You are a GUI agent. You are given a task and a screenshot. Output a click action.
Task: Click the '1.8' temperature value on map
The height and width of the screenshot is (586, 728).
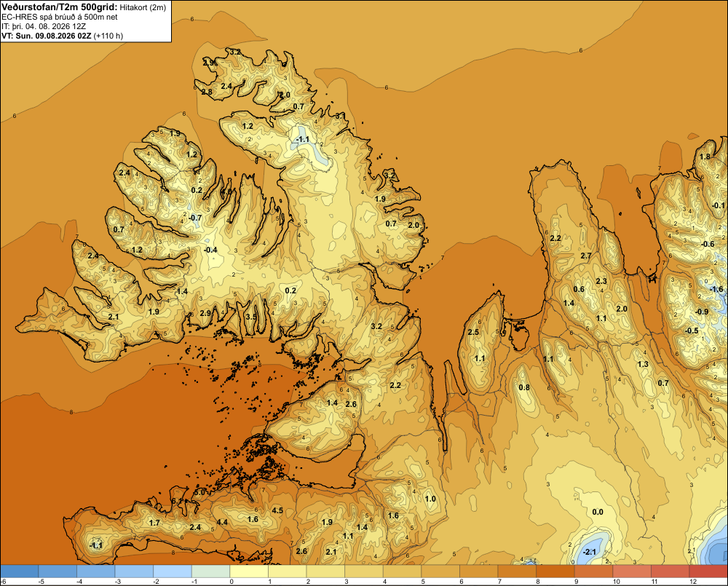705,157
